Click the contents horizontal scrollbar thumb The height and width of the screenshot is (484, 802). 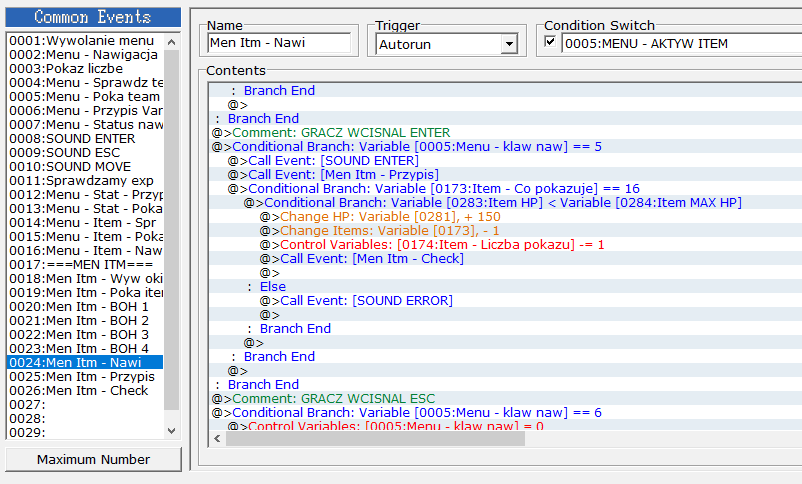click(x=375, y=438)
